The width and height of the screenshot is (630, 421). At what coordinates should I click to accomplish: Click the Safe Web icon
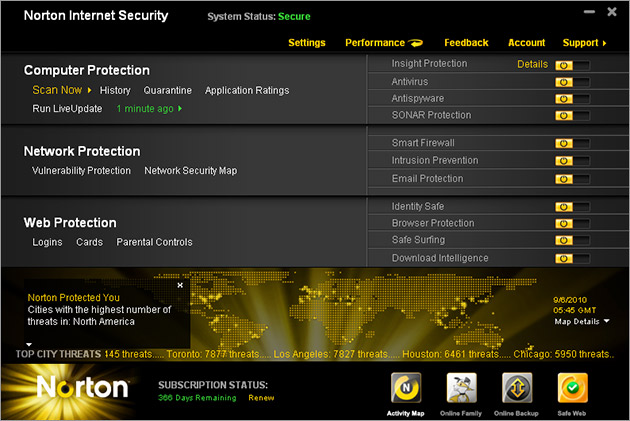click(572, 386)
